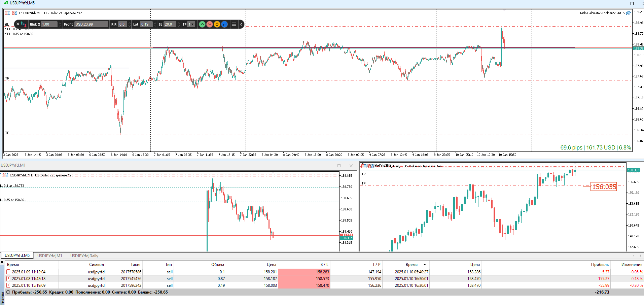The width and height of the screenshot is (644, 305).
Task: Sort trades by the Прибыль column header
Action: pyautogui.click(x=600, y=265)
